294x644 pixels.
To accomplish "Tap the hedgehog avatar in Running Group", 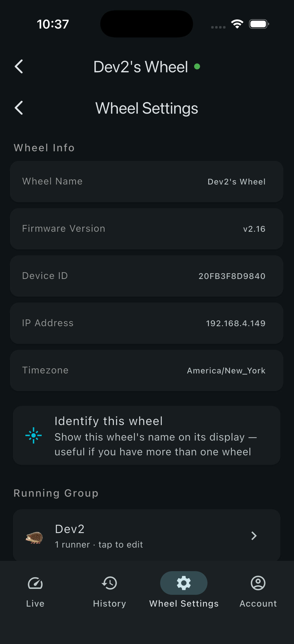I will 34,537.
